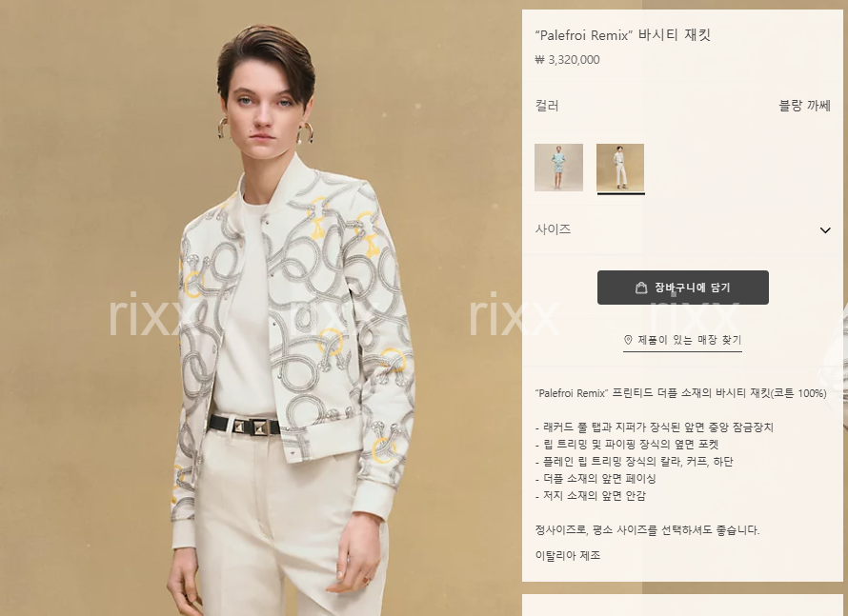Viewport: 848px width, 616px height.
Task: Click the 저지 소재의 앞면 안감 bullet line
Action: [x=590, y=495]
